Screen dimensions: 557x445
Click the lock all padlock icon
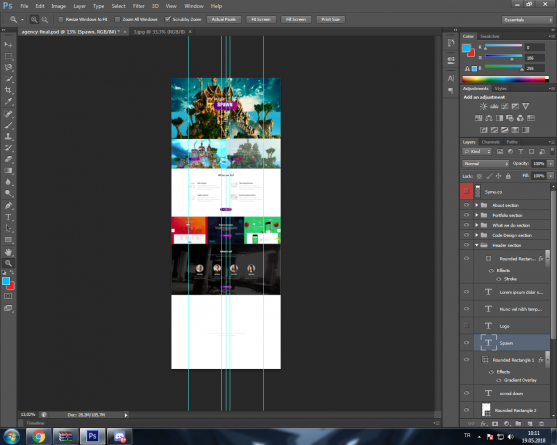click(x=508, y=176)
